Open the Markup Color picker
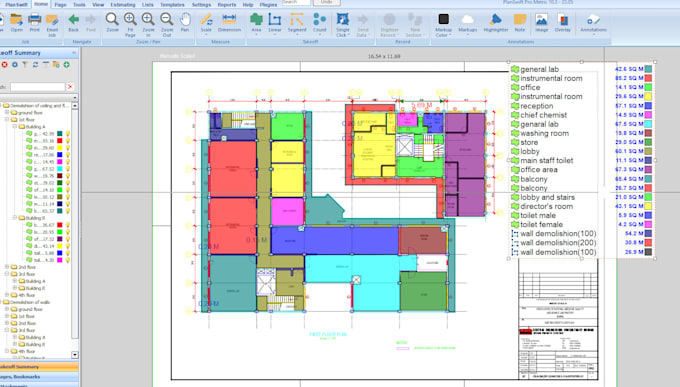Screen dimensions: 680x387 point(444,25)
